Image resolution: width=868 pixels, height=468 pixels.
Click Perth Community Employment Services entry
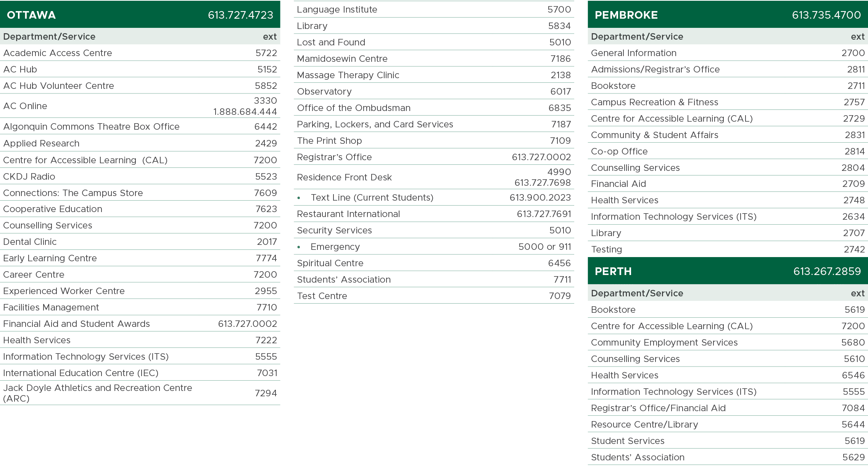(x=664, y=343)
